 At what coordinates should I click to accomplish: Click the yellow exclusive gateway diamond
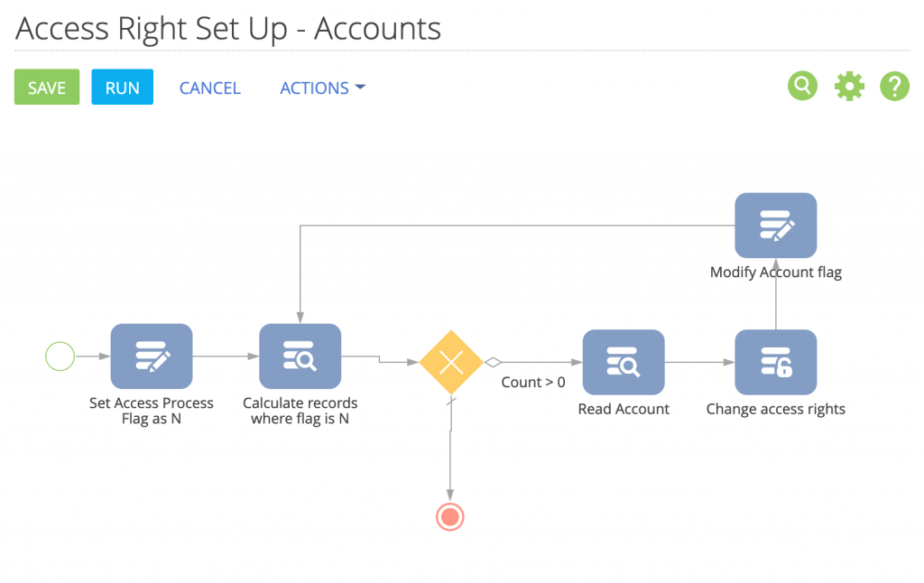450,363
